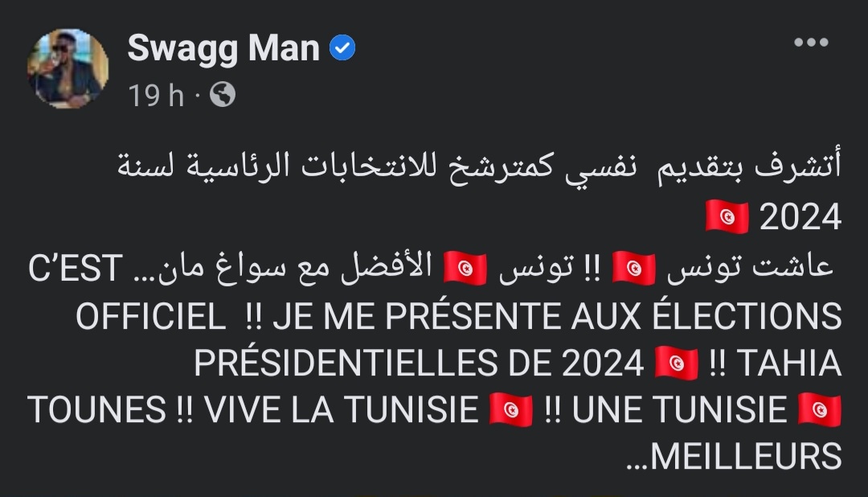Click flag emoji after VIVE LA TUNISIE
The height and width of the screenshot is (497, 868).
coord(511,411)
